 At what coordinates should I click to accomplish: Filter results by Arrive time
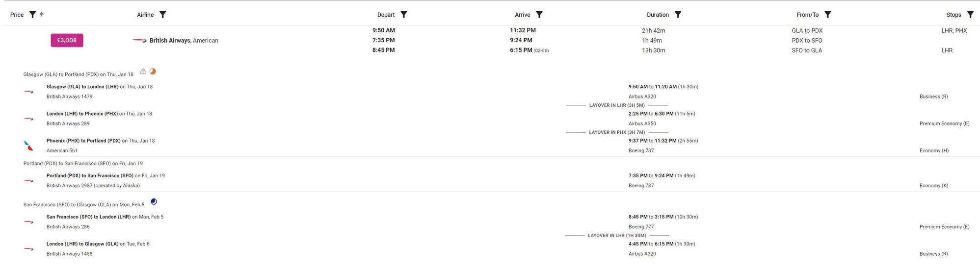[539, 15]
